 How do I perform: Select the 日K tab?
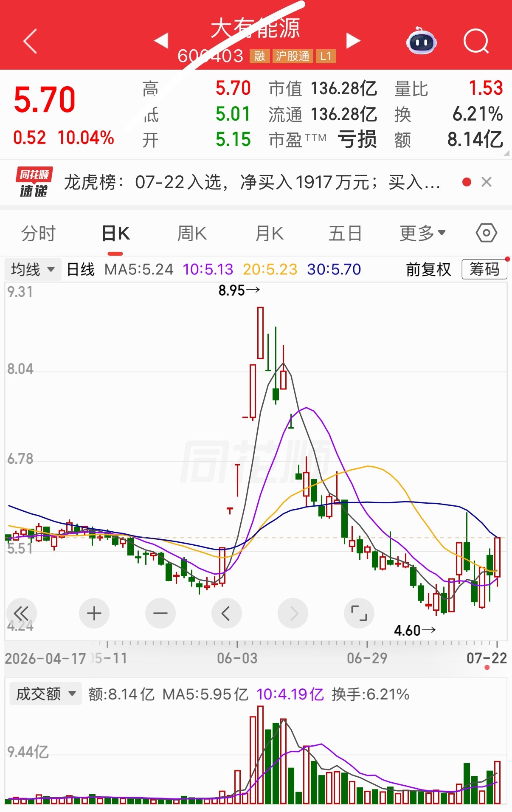click(x=115, y=234)
